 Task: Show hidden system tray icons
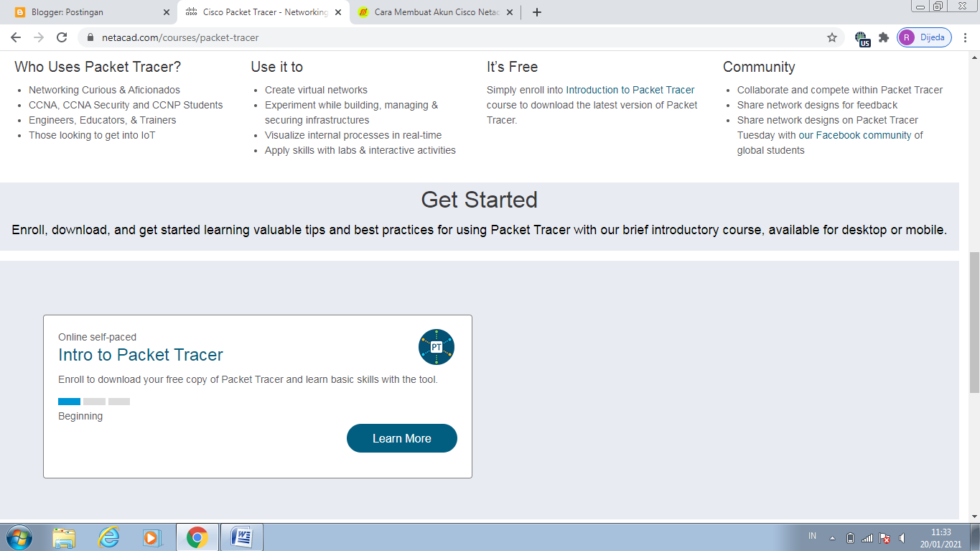point(833,538)
